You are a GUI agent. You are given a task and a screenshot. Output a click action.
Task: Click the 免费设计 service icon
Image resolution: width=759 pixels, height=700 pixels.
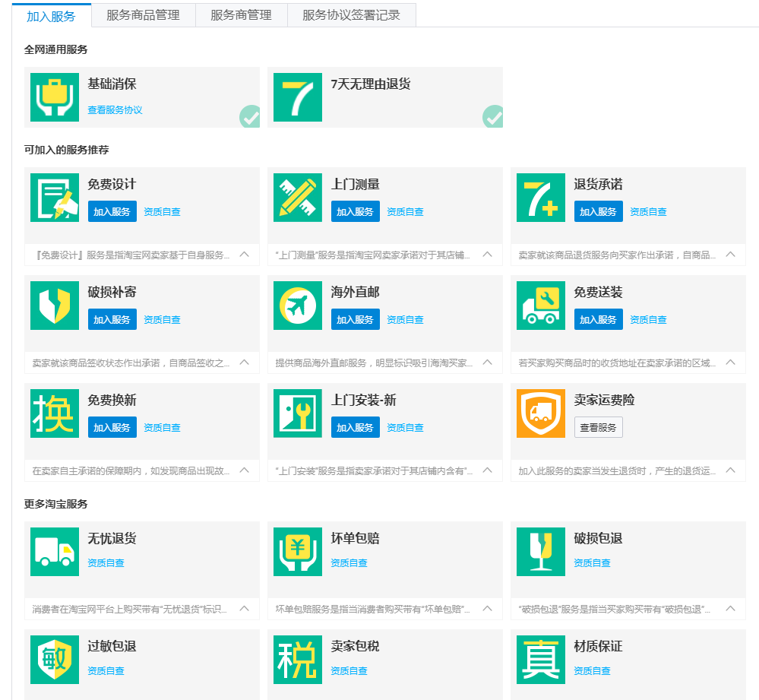[x=55, y=198]
